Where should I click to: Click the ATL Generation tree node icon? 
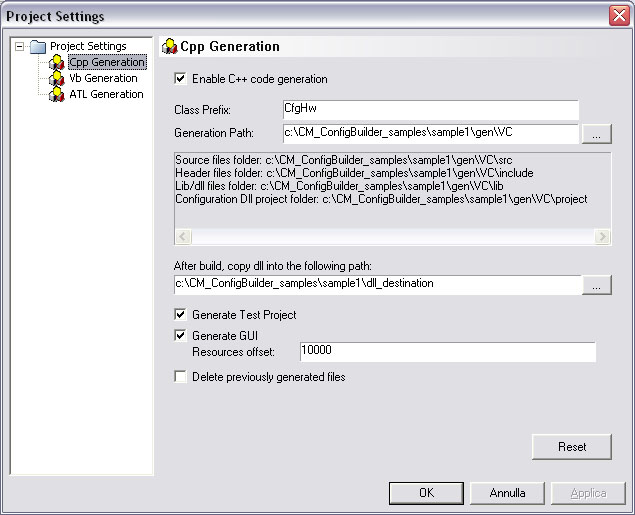pyautogui.click(x=56, y=95)
